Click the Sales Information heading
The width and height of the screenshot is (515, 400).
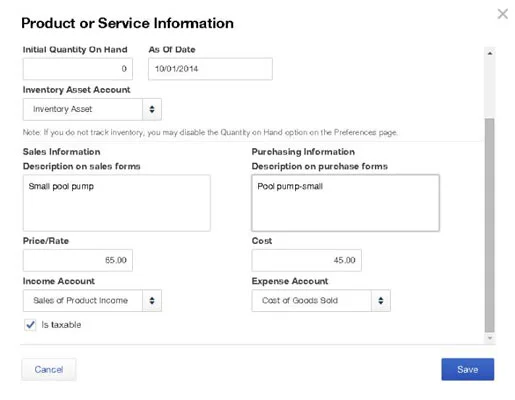62,152
